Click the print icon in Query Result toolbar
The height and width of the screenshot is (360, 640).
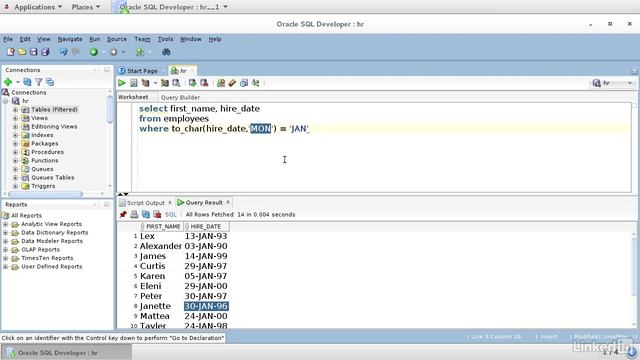click(x=134, y=214)
